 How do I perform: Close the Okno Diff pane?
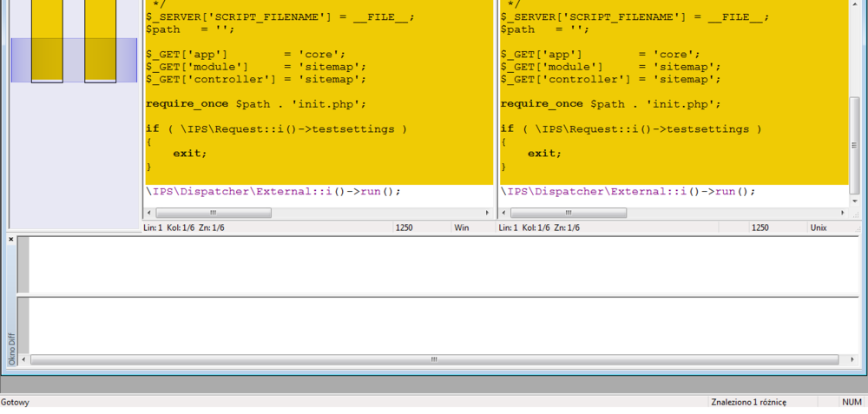(11, 239)
